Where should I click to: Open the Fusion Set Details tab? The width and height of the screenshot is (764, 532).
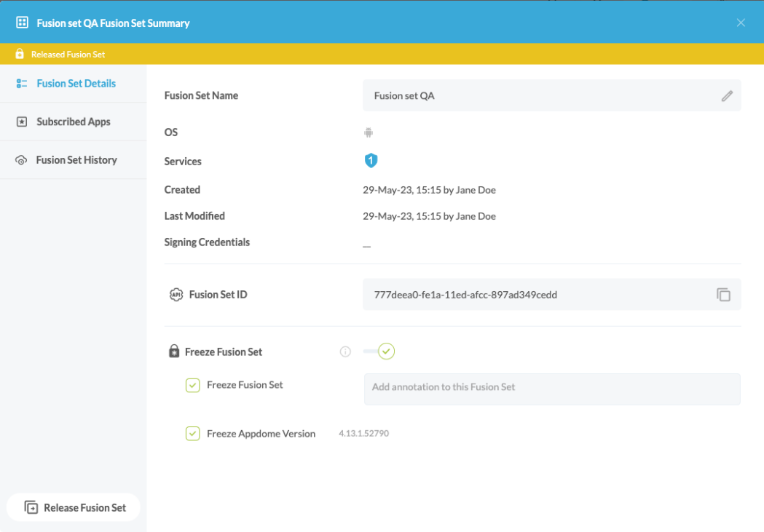click(76, 84)
